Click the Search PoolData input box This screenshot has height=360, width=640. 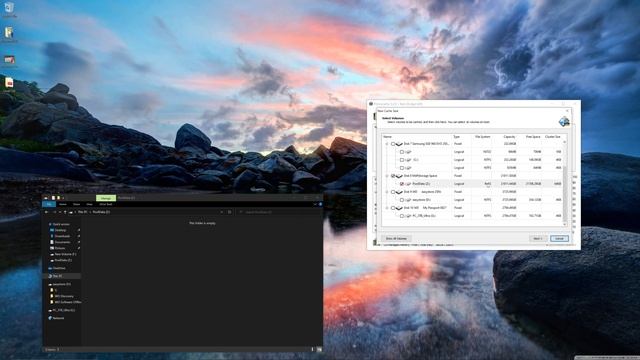[x=279, y=212]
